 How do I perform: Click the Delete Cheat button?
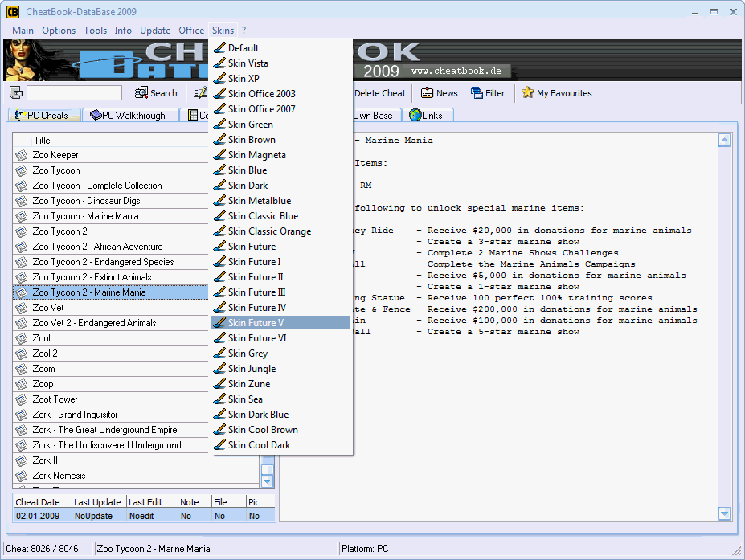379,93
